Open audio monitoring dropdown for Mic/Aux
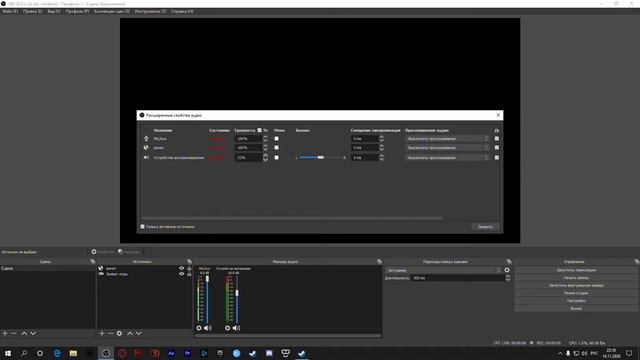Image resolution: width=640 pixels, height=360 pixels. coord(447,139)
